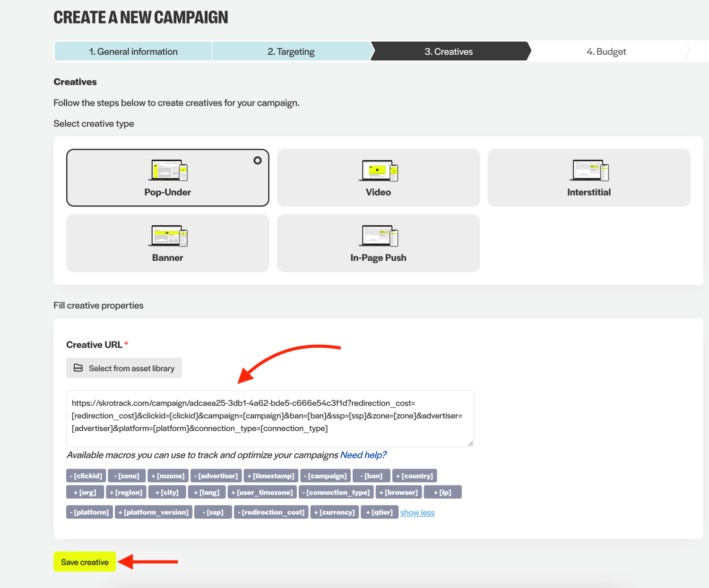
Task: Add the [timestamp] macro
Action: click(271, 476)
